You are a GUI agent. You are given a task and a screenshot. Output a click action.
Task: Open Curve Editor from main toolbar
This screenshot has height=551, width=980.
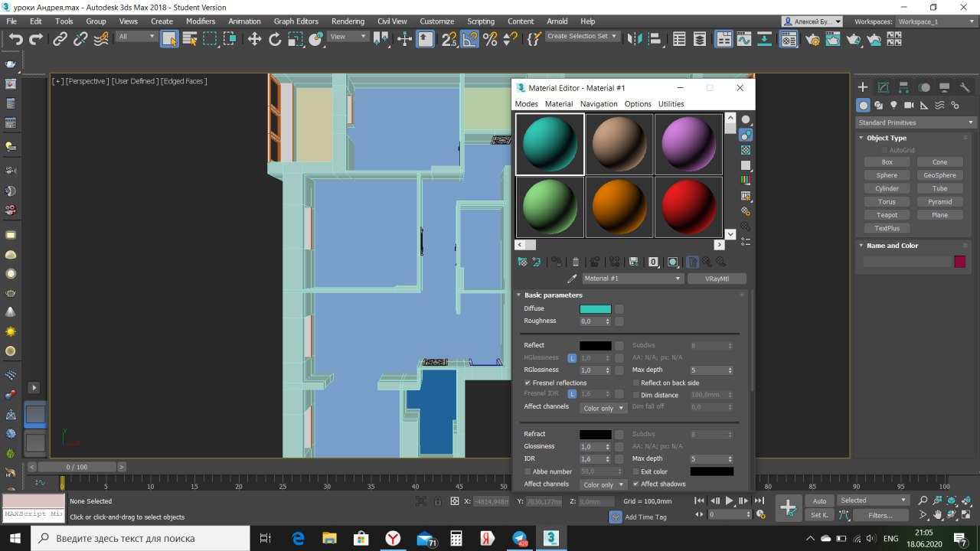click(x=744, y=38)
